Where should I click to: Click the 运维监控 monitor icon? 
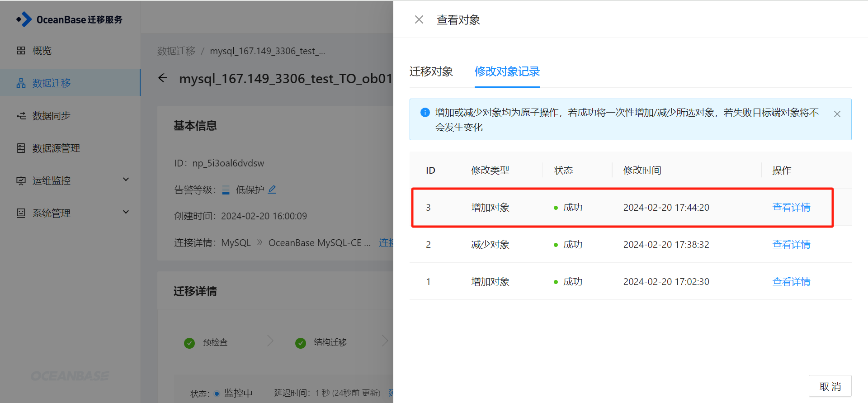[21, 181]
